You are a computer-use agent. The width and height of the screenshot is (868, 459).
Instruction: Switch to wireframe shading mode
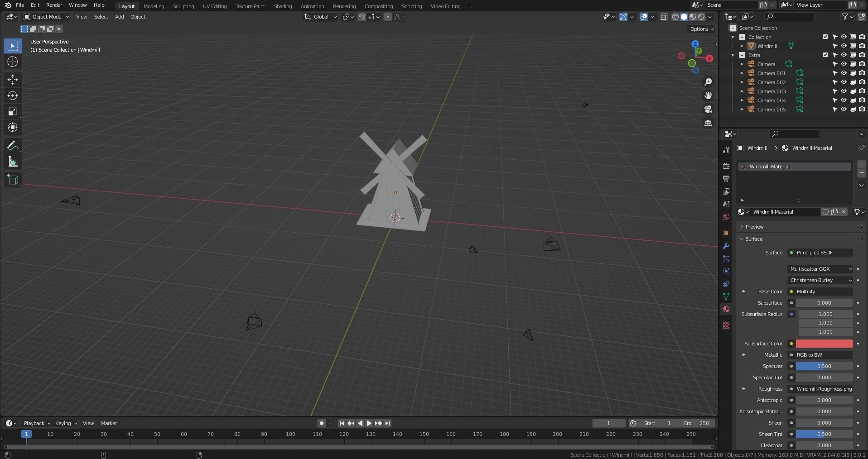pyautogui.click(x=675, y=17)
